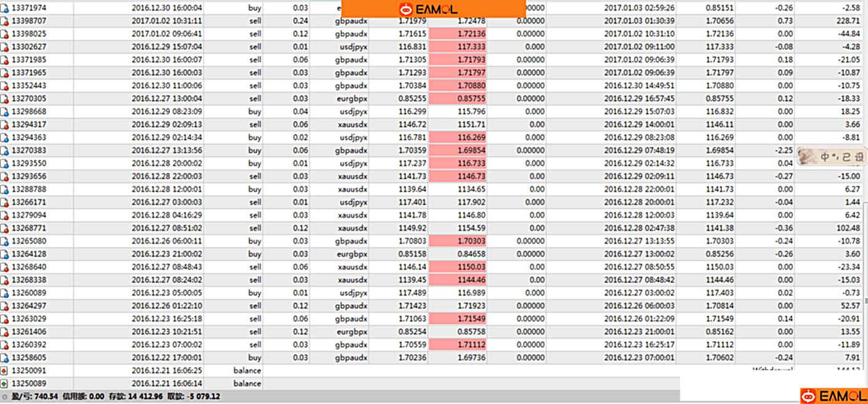Select the icon beside ticket 13263029

coord(4,319)
